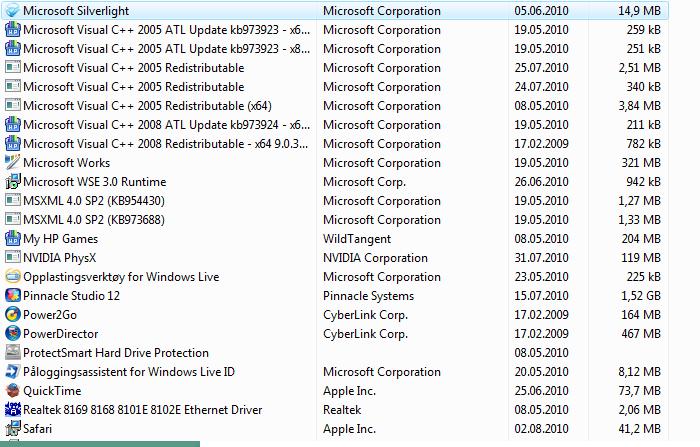Select "Microsoft Visual C++ 2005 Redistributable (x64)"

pos(147,106)
